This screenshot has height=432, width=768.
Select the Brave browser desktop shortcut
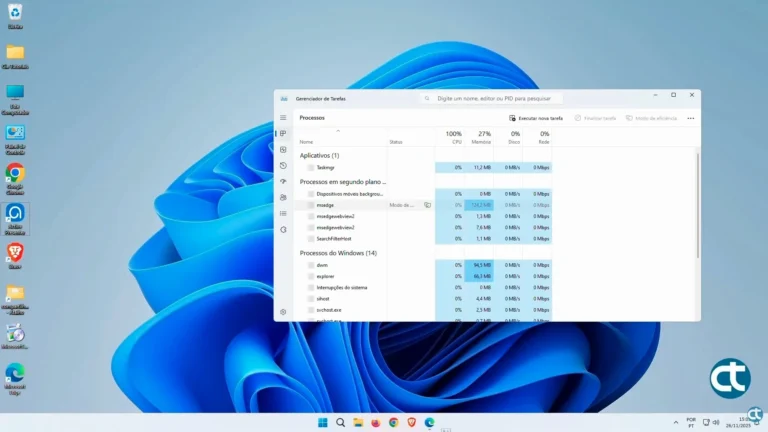[15, 256]
